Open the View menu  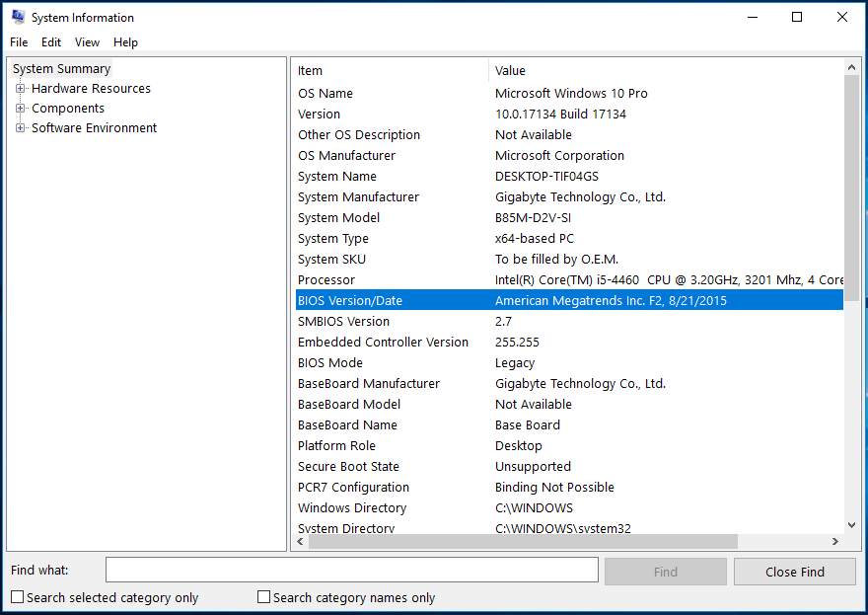pos(87,42)
